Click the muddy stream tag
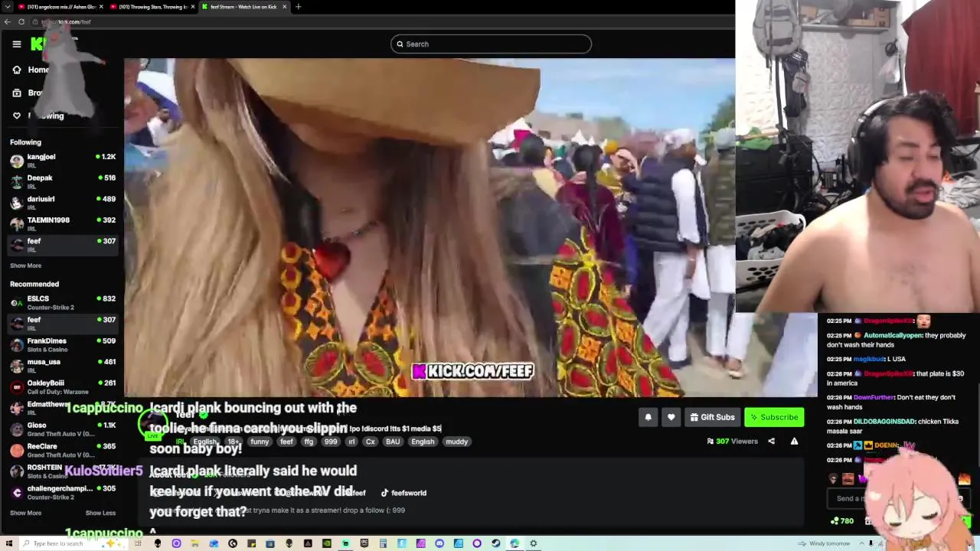This screenshot has height=551, width=980. tap(456, 442)
